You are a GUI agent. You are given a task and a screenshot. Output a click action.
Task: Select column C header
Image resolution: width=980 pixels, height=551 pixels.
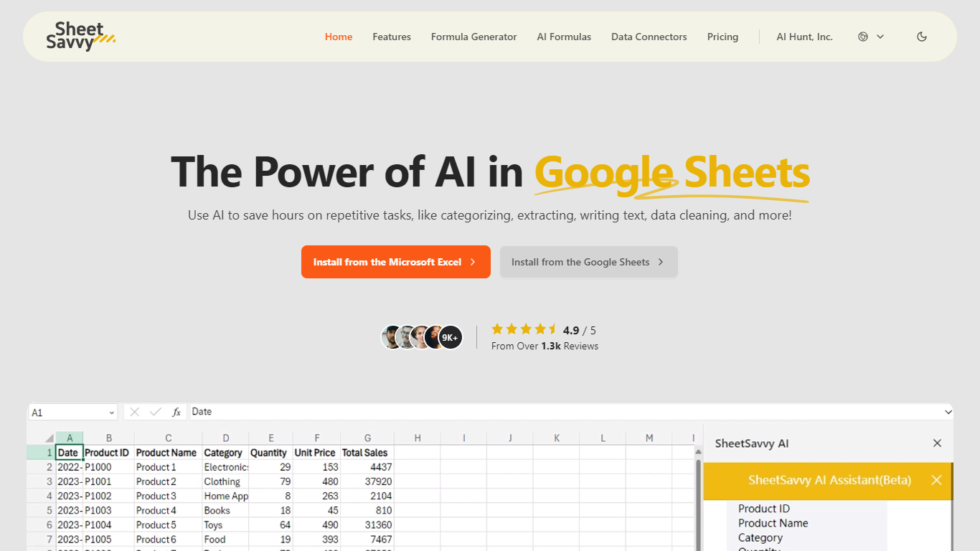pyautogui.click(x=168, y=438)
